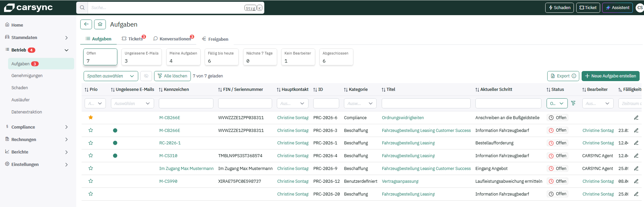Click the carsync logo
This screenshot has width=644, height=207.
coord(28,7)
